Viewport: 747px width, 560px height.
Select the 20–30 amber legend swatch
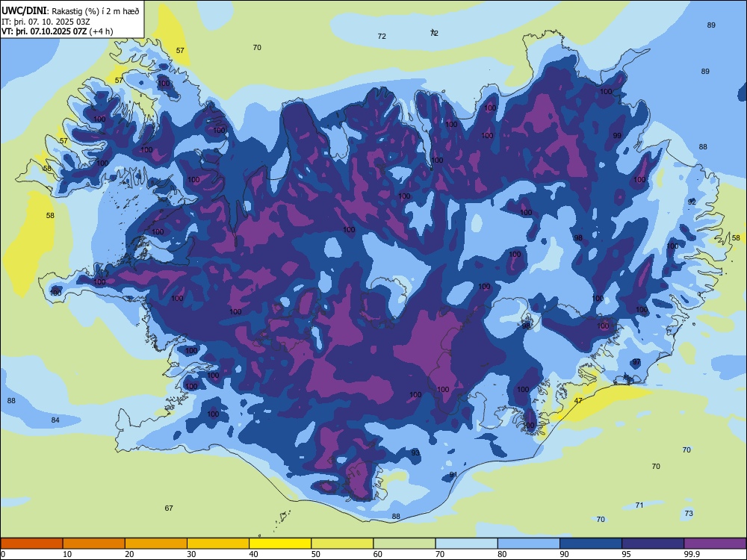(x=156, y=544)
